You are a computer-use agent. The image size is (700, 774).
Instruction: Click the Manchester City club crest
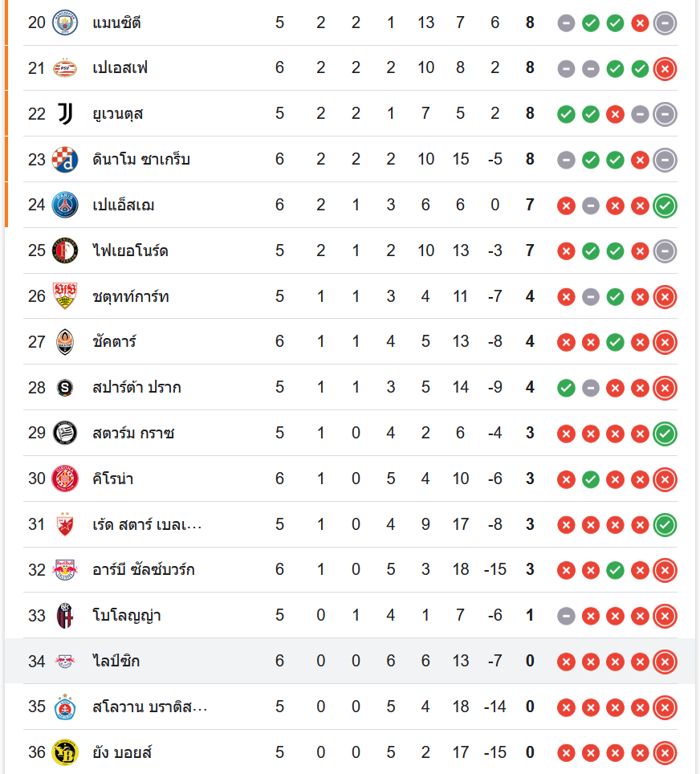click(65, 22)
